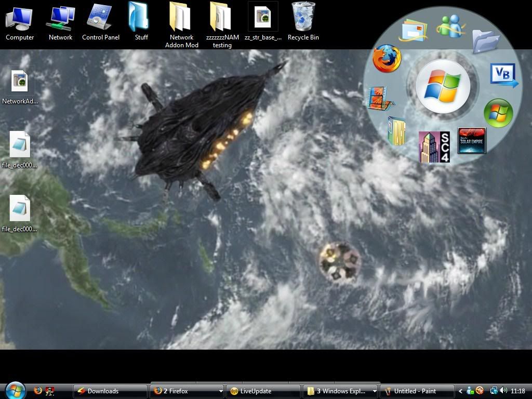Click the volume speaker tray icon

tap(503, 391)
